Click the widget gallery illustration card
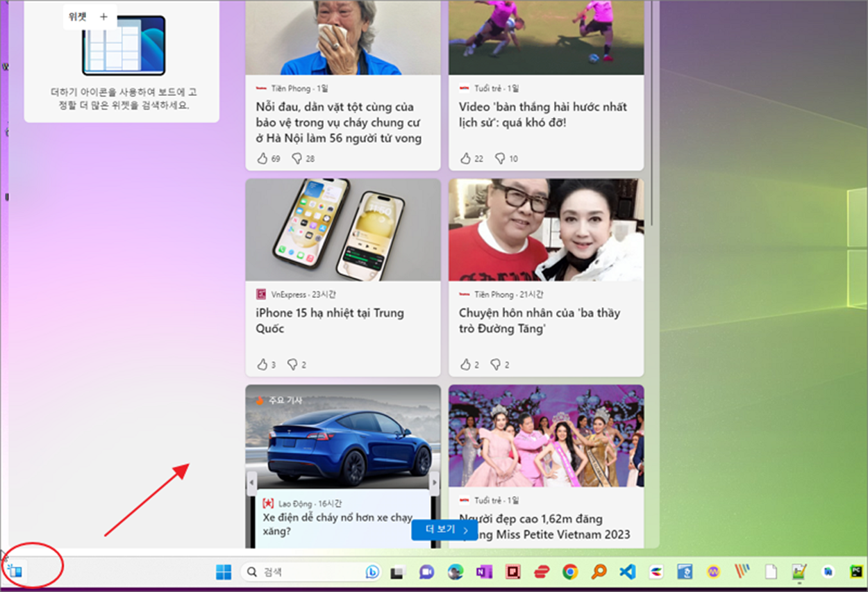Viewport: 868px width, 592px height. coord(123,45)
